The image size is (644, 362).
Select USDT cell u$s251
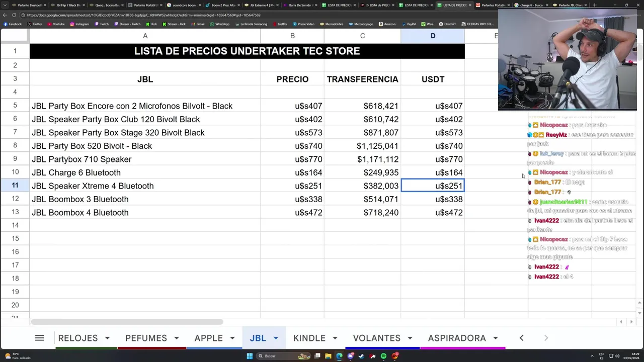(433, 186)
